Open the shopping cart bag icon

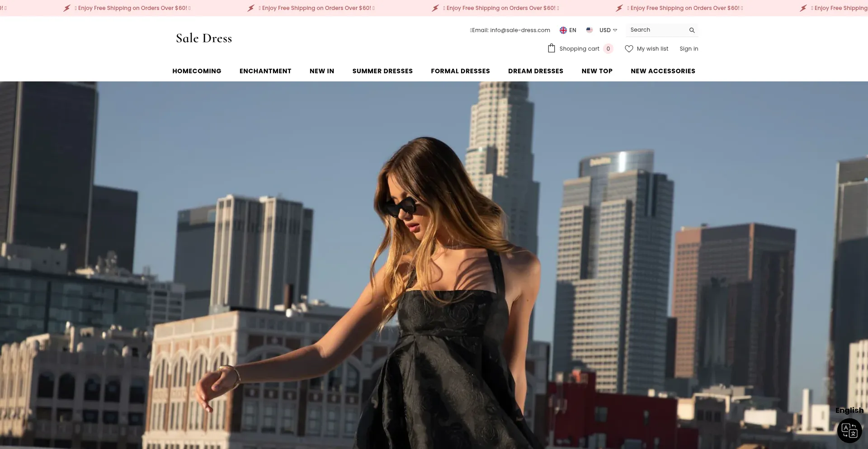click(x=551, y=48)
